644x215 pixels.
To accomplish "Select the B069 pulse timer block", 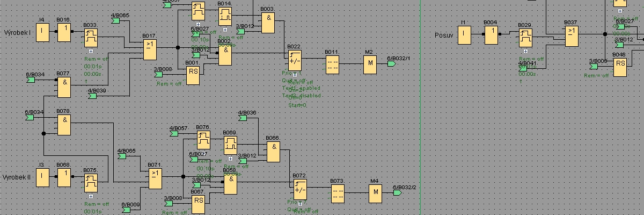I will (x=231, y=145).
